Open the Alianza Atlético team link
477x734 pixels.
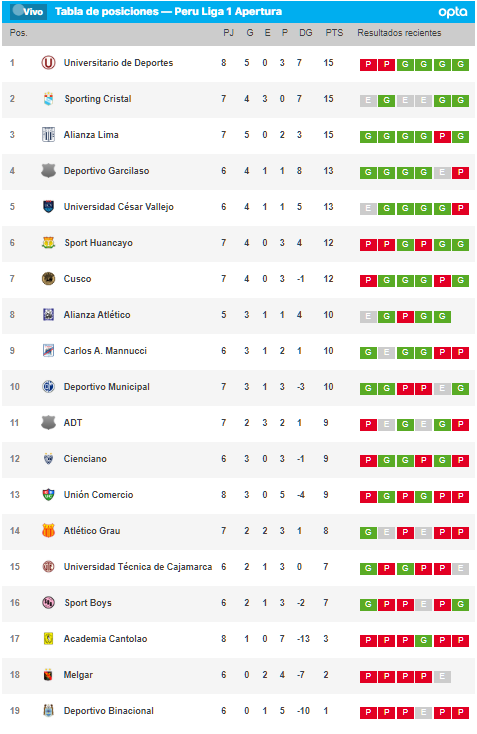coord(97,315)
